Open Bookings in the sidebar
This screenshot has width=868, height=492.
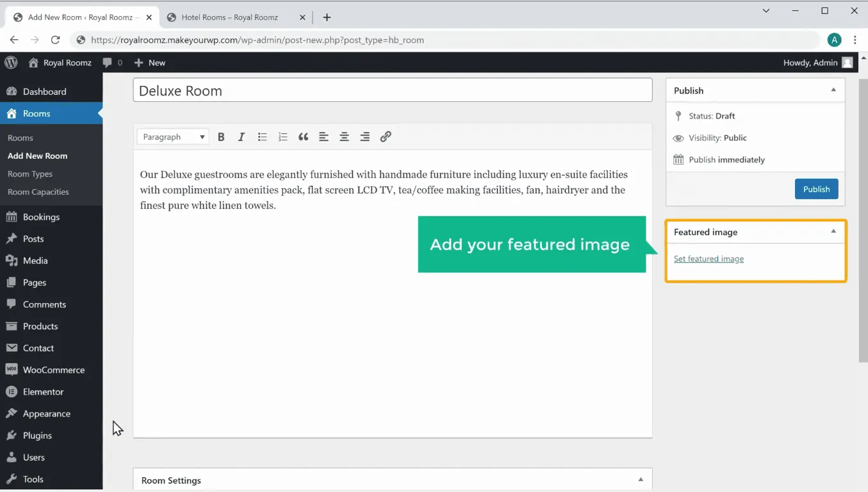(x=41, y=217)
